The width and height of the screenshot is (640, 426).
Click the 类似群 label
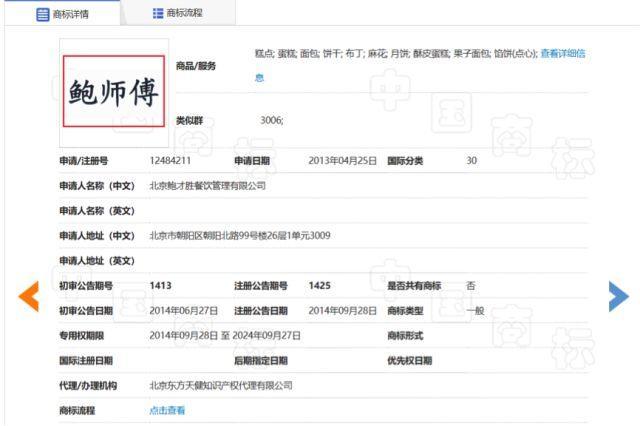[189, 120]
